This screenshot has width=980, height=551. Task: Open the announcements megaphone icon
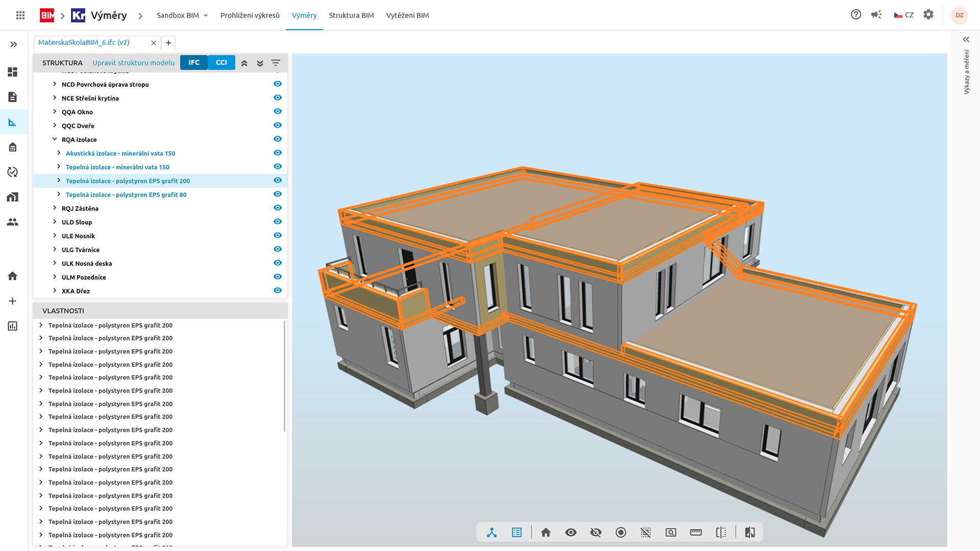tap(876, 15)
